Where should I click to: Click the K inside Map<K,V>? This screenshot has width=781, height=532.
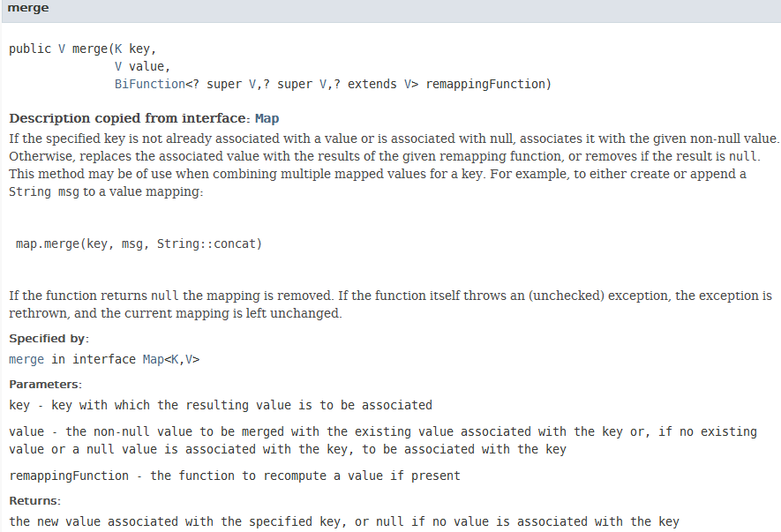pos(175,359)
